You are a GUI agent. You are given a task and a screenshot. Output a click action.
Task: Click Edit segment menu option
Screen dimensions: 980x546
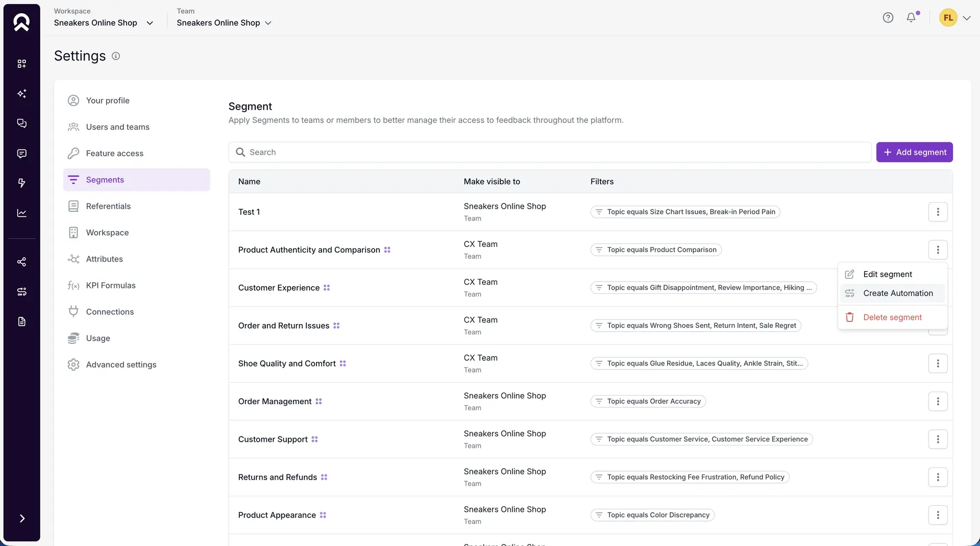click(888, 275)
